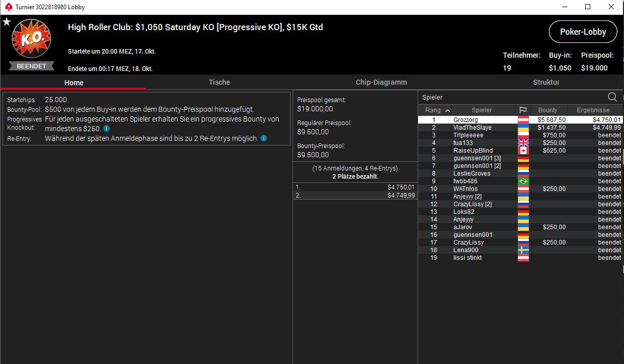Click the flag icon column header
624x364 pixels.
(x=523, y=110)
